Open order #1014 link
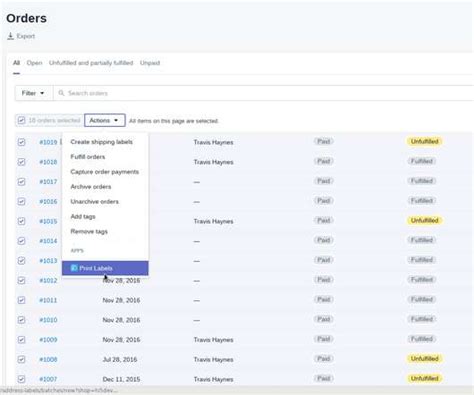Viewport: 474px width, 395px height. [x=48, y=241]
